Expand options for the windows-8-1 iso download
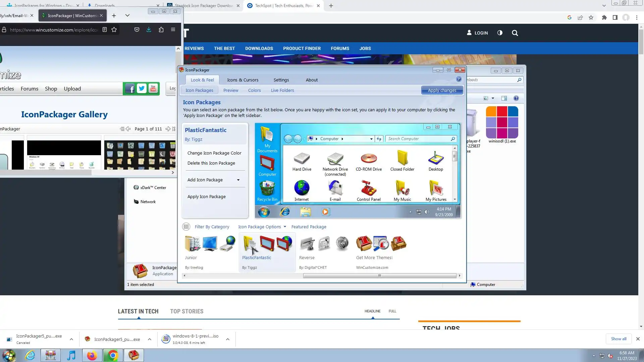 pos(228,339)
